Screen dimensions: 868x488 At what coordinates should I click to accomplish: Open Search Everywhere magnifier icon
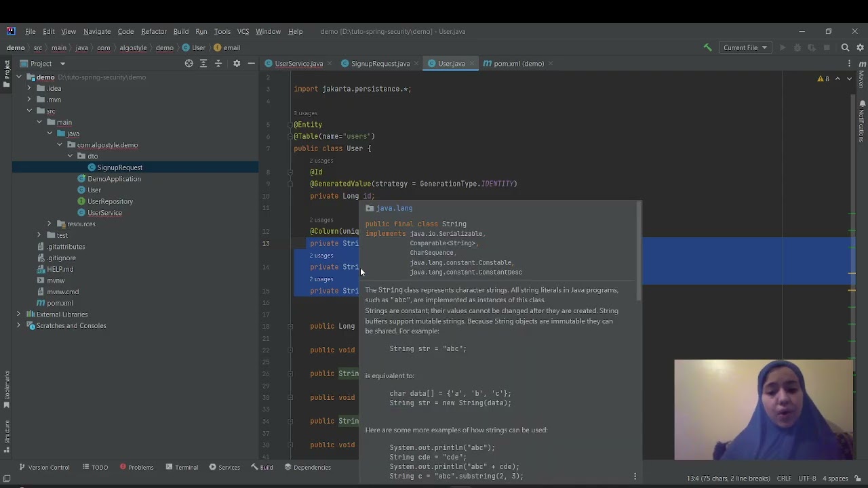click(845, 47)
